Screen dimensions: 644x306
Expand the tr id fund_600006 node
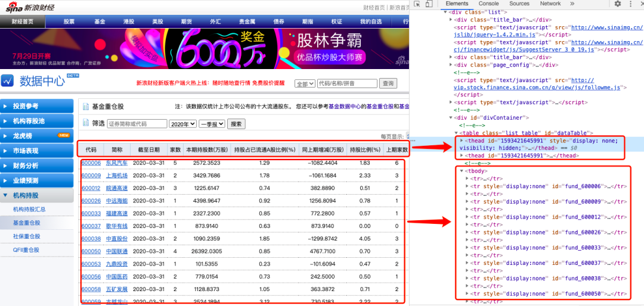pos(467,186)
